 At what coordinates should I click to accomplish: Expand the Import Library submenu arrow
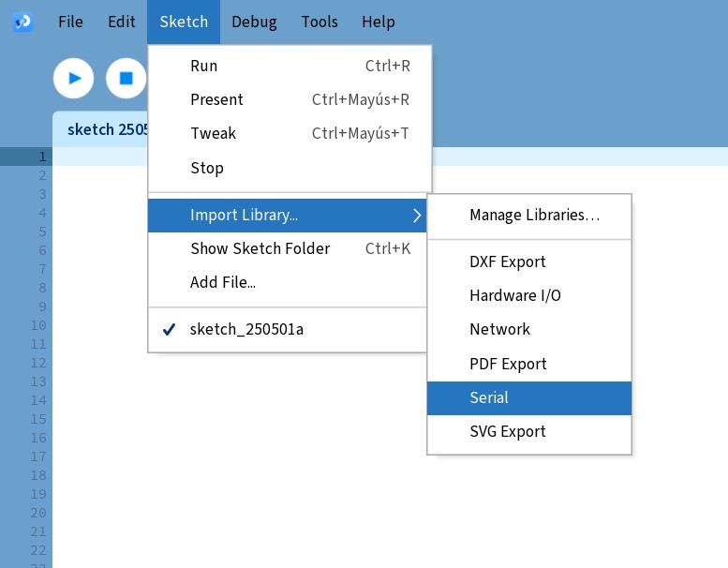(x=417, y=215)
